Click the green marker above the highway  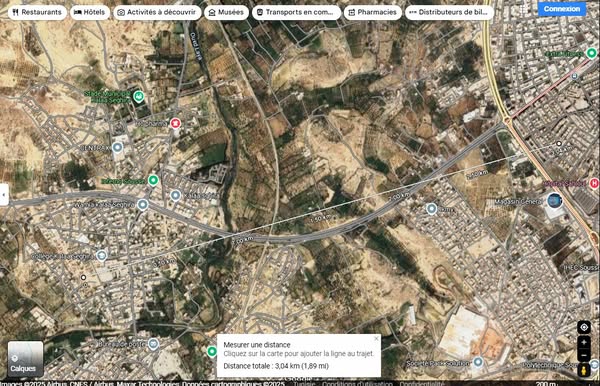coord(153,180)
